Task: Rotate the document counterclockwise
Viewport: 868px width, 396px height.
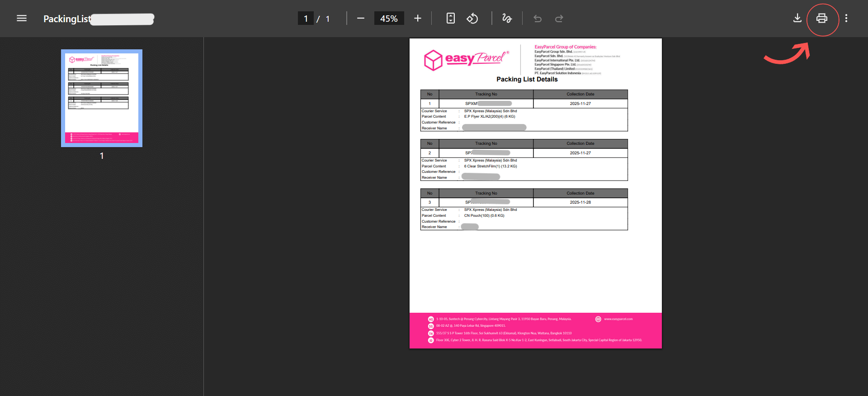Action: click(x=472, y=19)
